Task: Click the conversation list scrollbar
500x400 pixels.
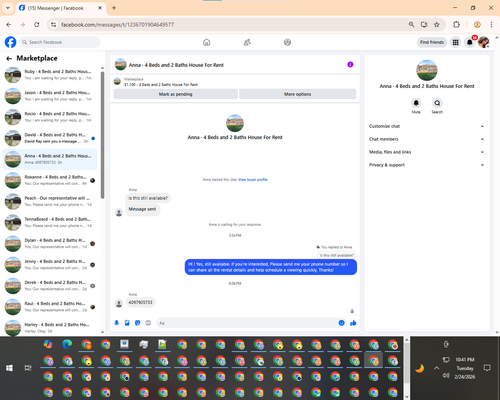Action: click(102, 135)
